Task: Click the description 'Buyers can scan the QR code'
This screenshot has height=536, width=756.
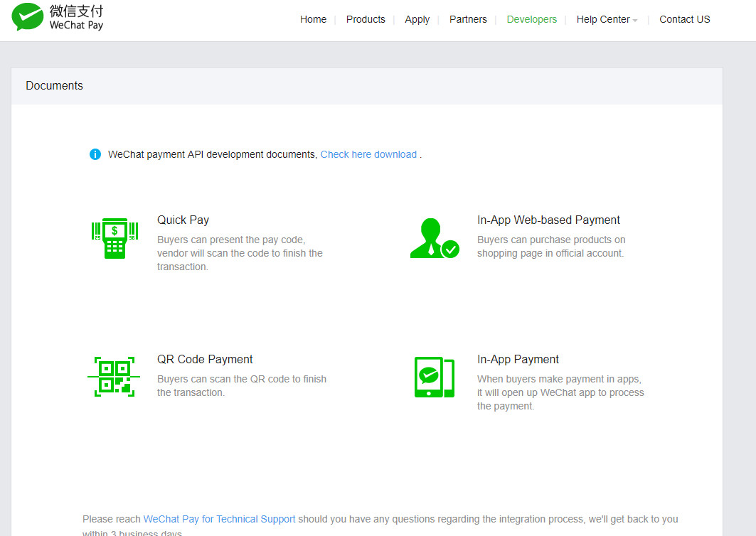Action: coord(242,385)
